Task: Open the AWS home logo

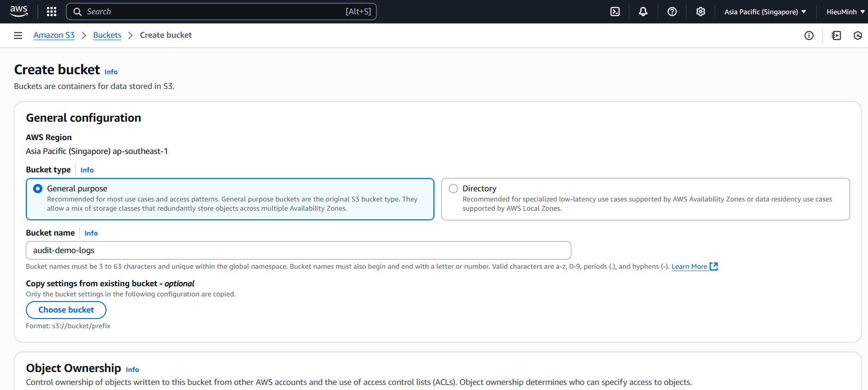Action: pyautogui.click(x=19, y=12)
